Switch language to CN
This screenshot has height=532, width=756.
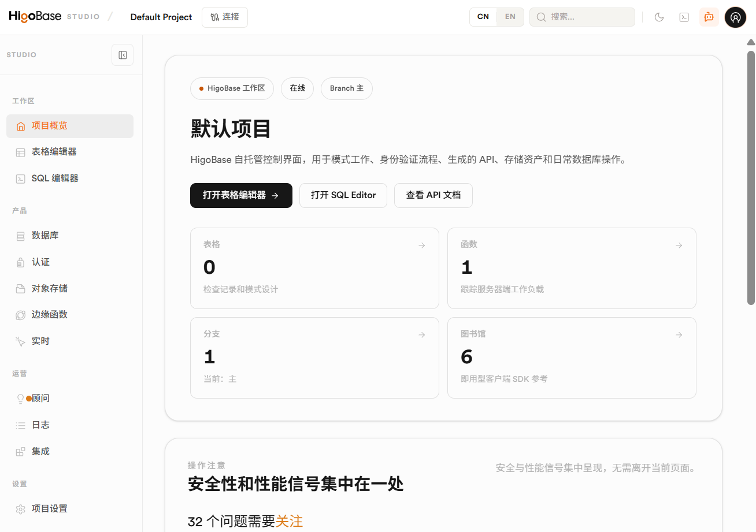(483, 17)
